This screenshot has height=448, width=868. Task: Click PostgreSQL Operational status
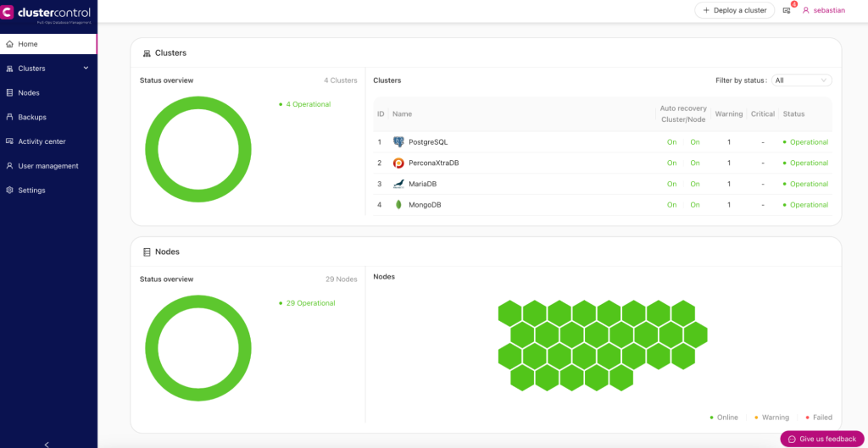[x=805, y=142]
